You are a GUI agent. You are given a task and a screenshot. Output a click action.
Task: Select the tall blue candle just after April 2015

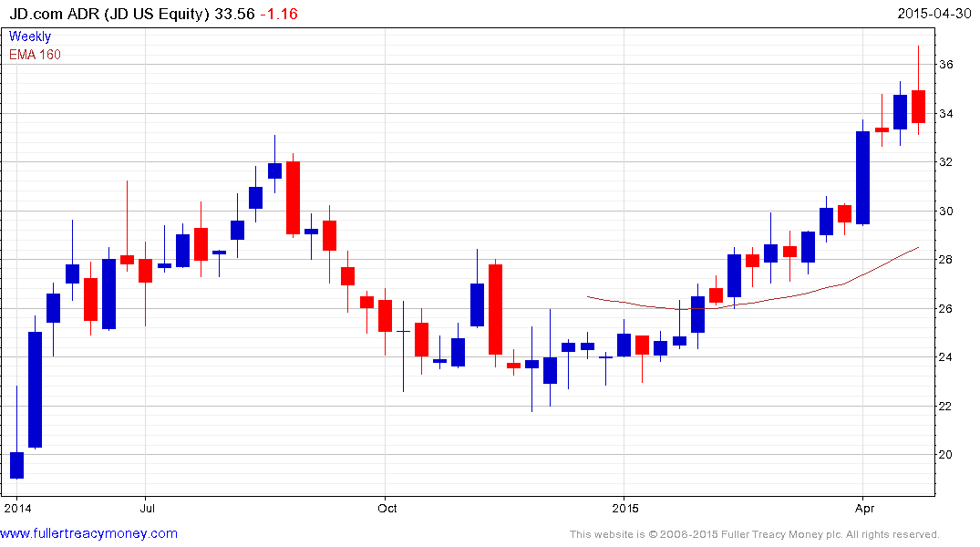click(862, 178)
